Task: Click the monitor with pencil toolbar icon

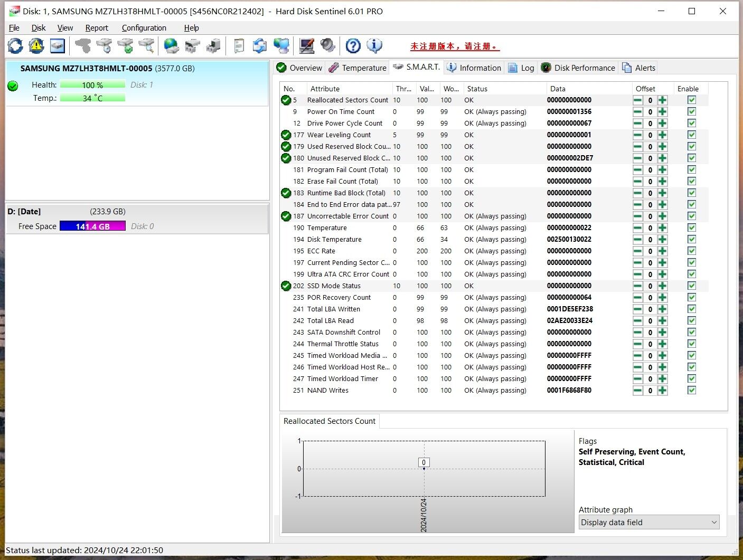Action: coord(307,46)
